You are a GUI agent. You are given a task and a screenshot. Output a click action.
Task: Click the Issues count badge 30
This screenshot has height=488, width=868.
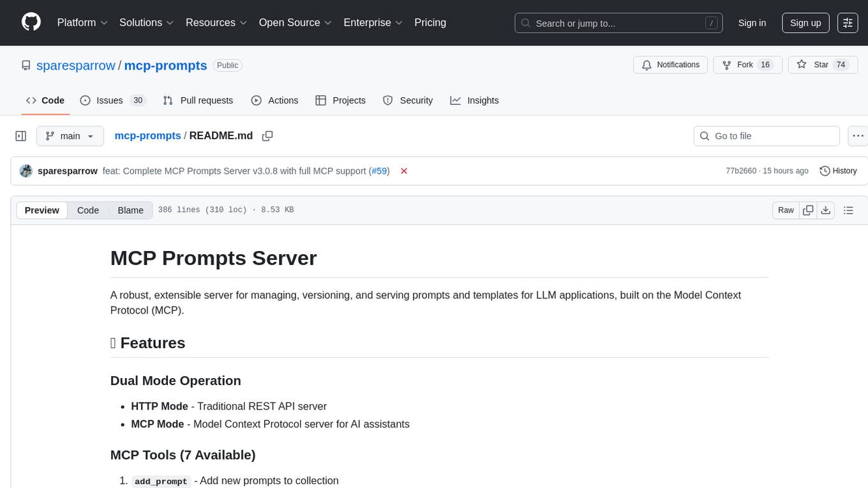[x=138, y=100]
